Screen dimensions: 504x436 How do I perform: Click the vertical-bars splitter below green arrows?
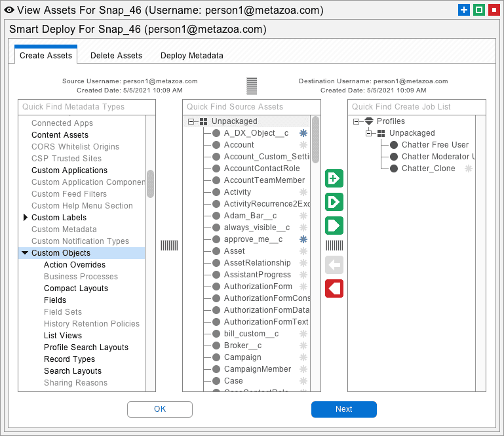(x=334, y=245)
